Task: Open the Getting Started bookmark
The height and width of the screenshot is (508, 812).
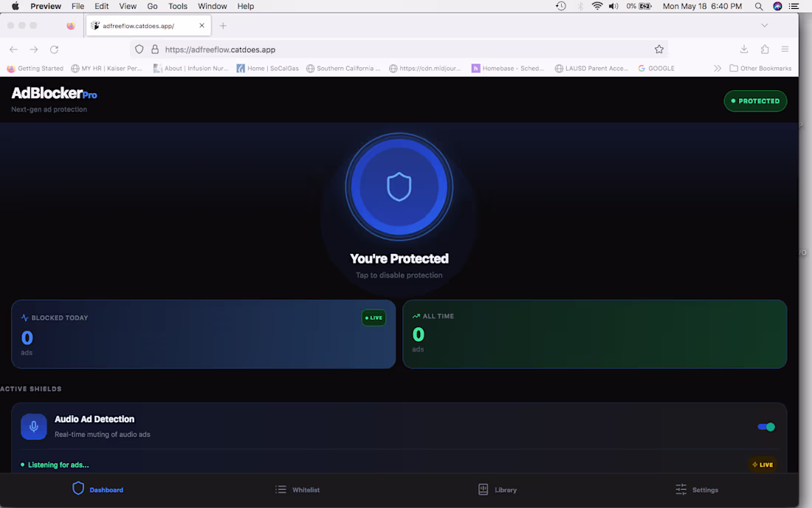Action: pos(35,69)
